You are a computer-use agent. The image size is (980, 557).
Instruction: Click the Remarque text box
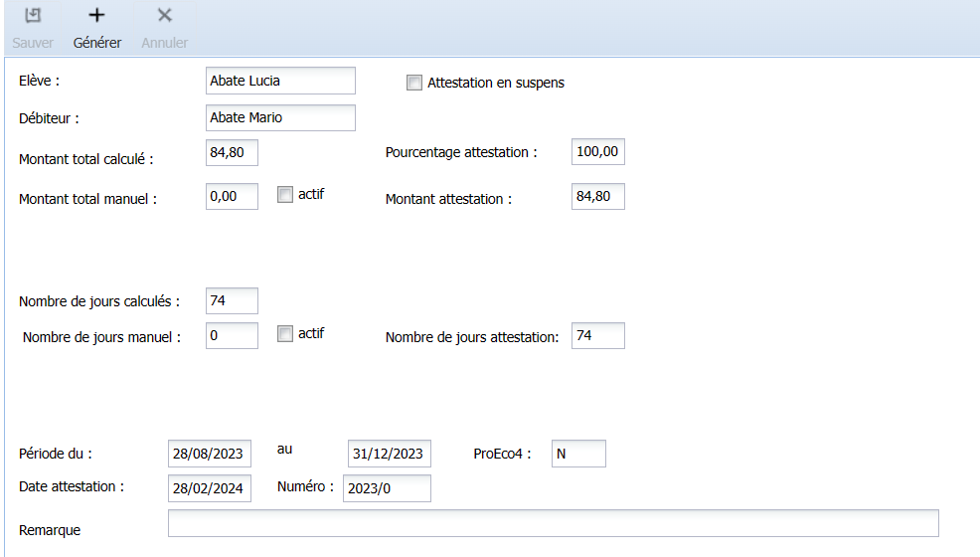pyautogui.click(x=553, y=523)
